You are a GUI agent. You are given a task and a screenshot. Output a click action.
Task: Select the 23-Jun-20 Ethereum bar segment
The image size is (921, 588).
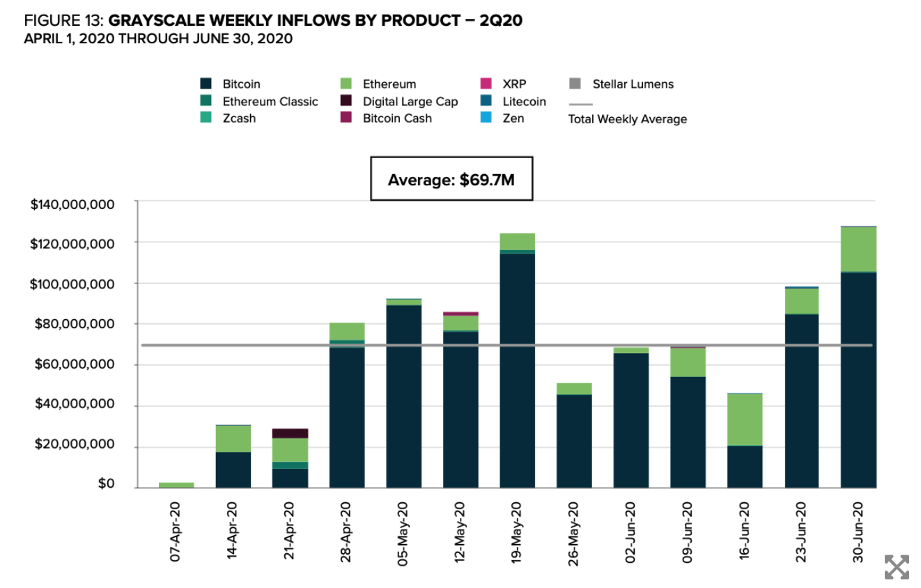tap(802, 301)
